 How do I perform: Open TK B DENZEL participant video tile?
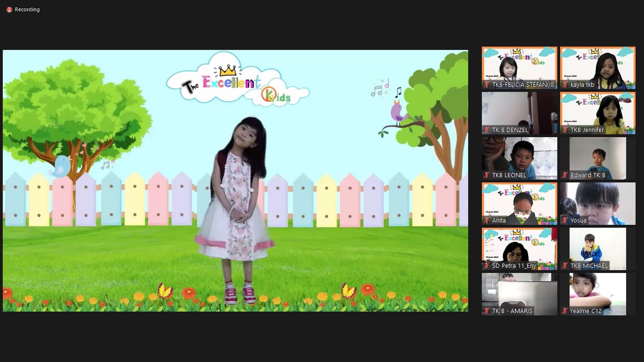[x=520, y=113]
